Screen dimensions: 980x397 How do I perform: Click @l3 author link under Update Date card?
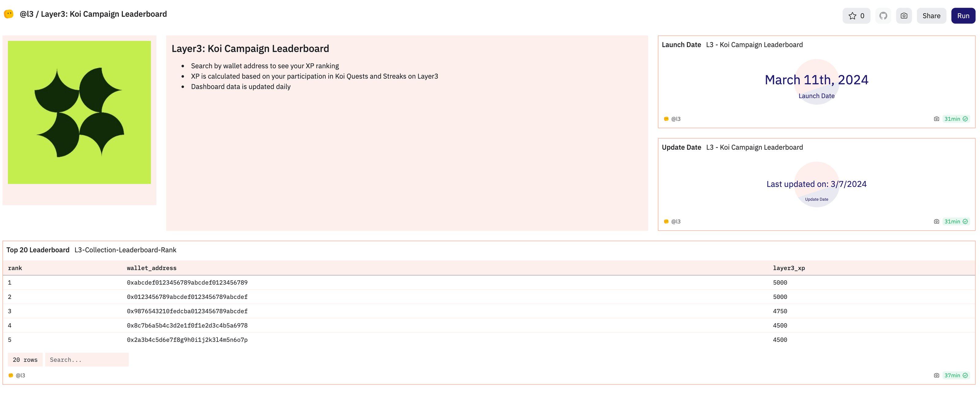[x=675, y=221]
